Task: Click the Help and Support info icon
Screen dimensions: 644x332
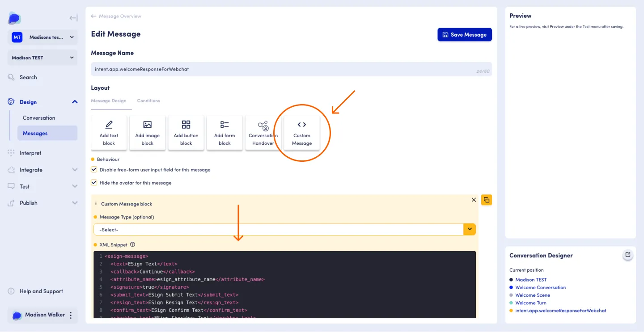Action: point(12,291)
